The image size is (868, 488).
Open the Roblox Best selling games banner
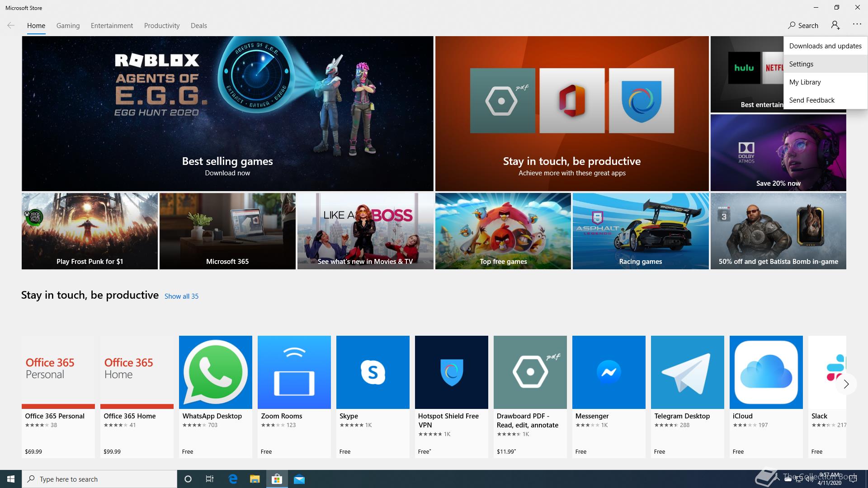coord(227,113)
